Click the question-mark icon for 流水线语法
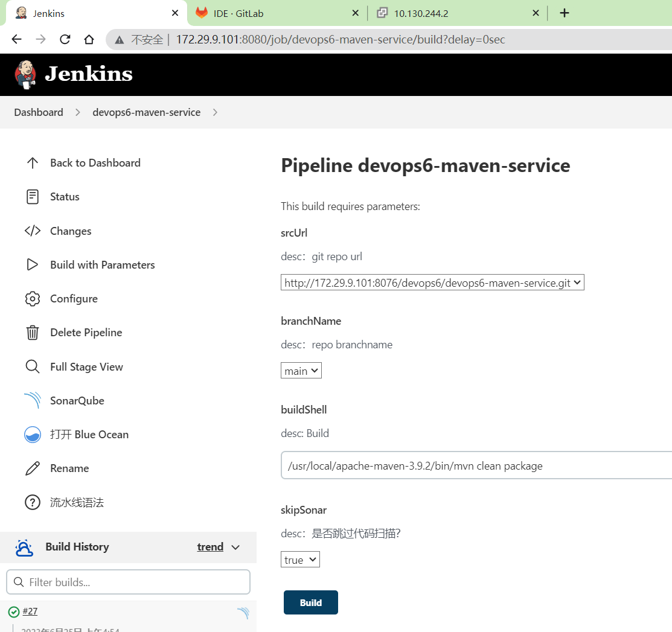 [x=33, y=502]
